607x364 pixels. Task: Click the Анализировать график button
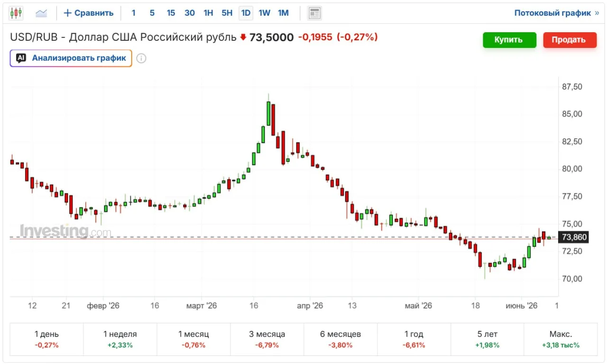coord(71,58)
